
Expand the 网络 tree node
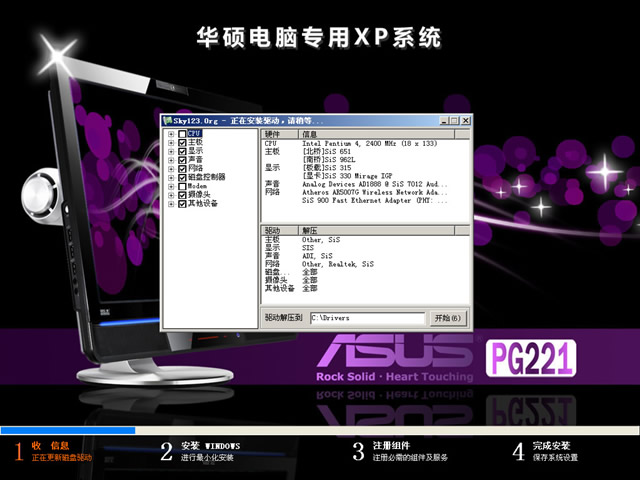click(x=171, y=169)
